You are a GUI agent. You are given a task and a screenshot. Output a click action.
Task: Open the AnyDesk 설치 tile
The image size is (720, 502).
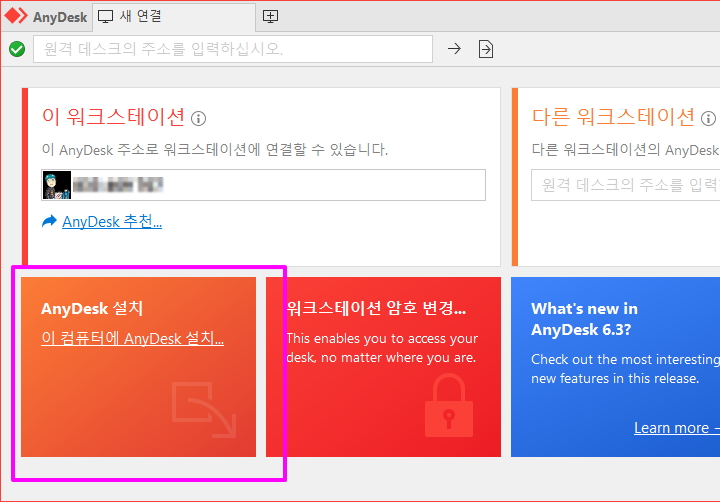pos(138,367)
